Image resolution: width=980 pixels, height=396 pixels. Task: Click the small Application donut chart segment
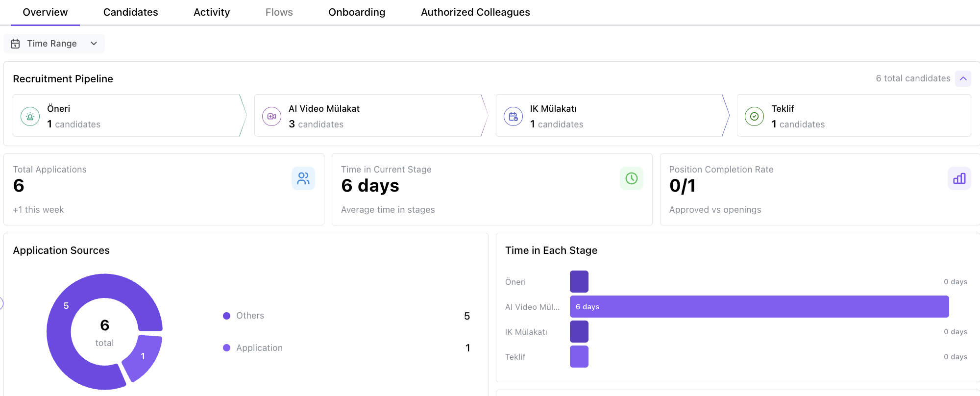pos(143,357)
